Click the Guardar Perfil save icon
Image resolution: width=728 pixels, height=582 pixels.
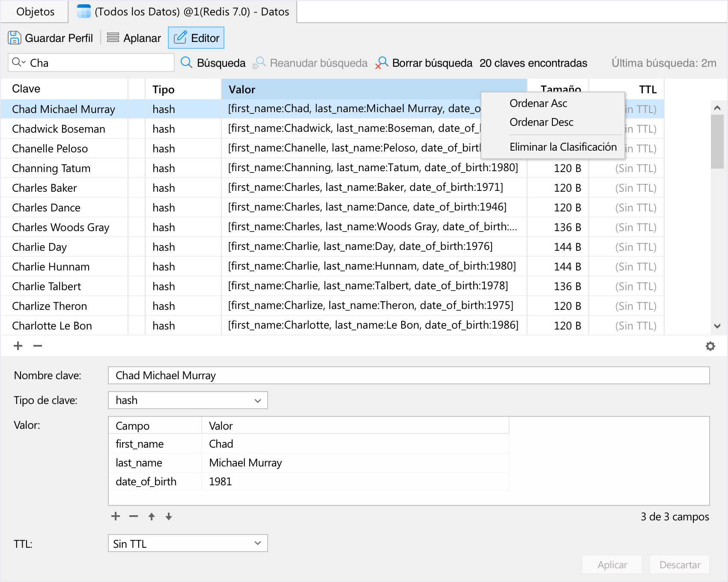click(x=14, y=38)
